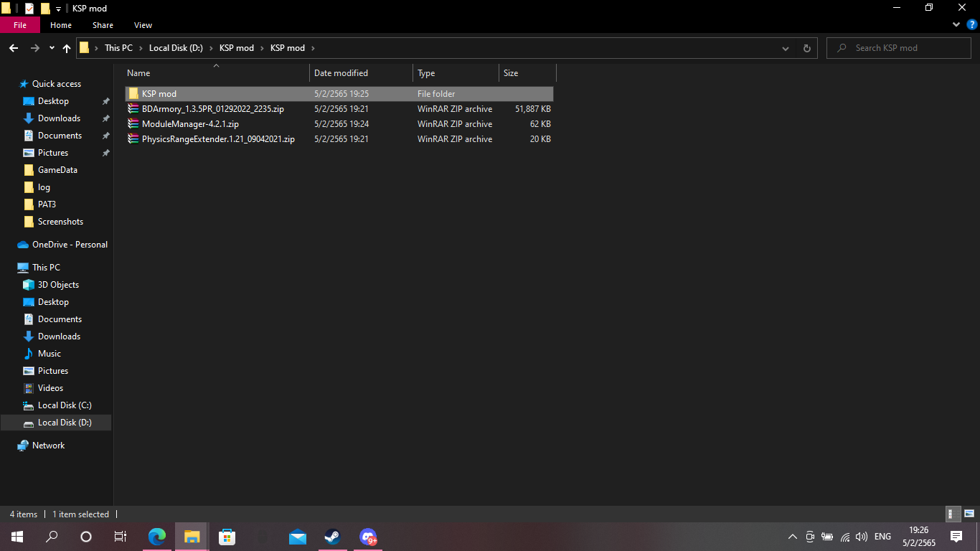Screen dimensions: 980x551
Task: Switch to the Share ribbon tab
Action: [103, 25]
